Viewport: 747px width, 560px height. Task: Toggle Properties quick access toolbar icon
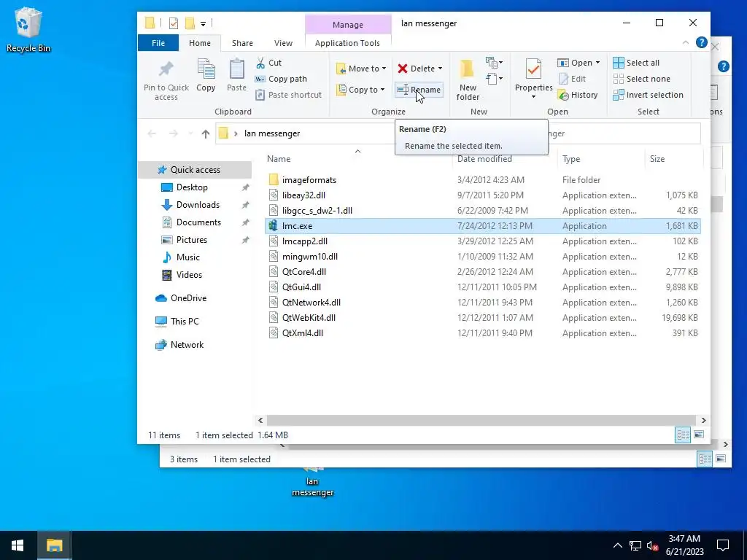[x=174, y=23]
